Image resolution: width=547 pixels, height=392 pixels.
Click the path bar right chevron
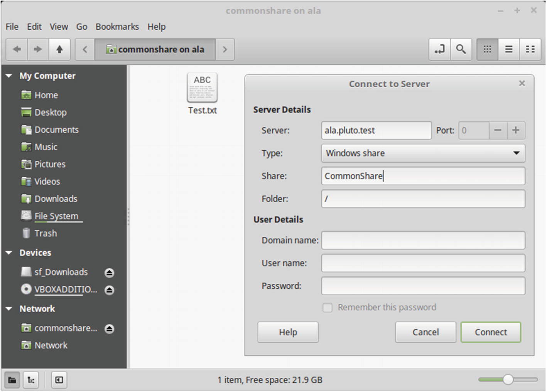click(x=225, y=49)
